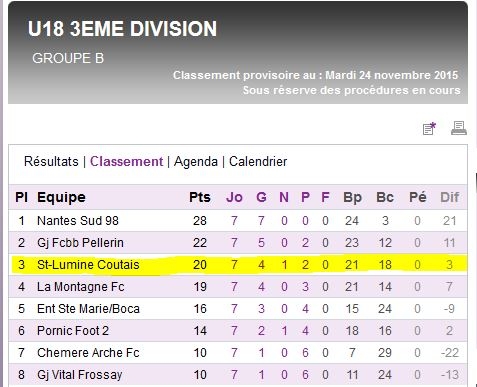Click the Dif column header
Screen dimensions: 477x387
(x=450, y=197)
